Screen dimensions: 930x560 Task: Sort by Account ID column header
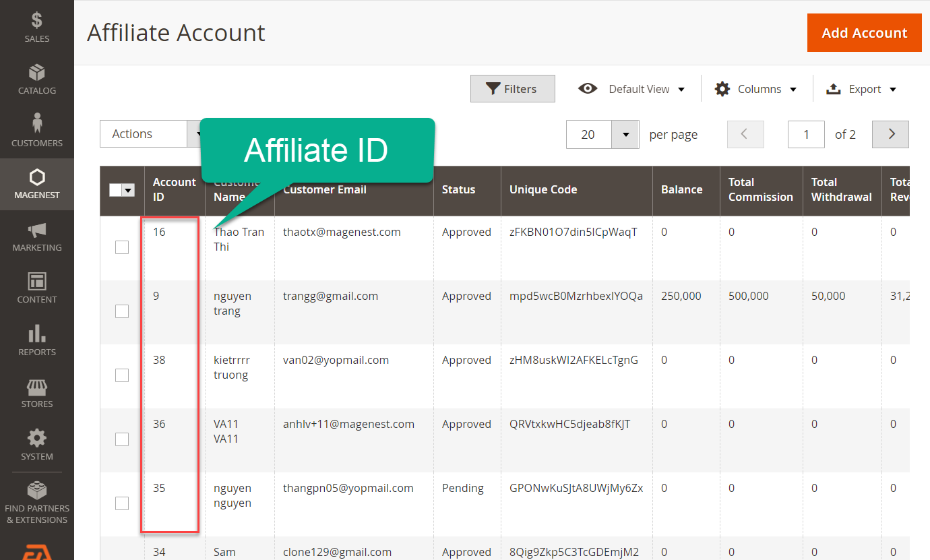click(175, 190)
